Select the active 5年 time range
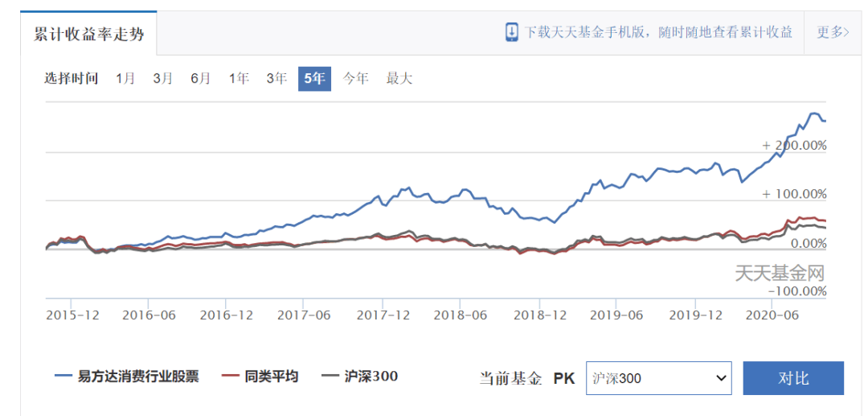The width and height of the screenshot is (868, 416). pyautogui.click(x=314, y=79)
